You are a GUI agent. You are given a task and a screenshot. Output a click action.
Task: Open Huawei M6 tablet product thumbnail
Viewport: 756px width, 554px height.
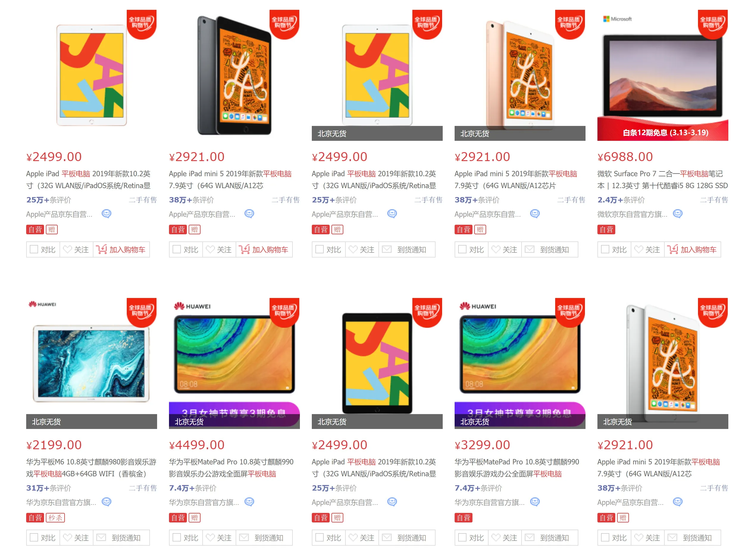point(91,363)
